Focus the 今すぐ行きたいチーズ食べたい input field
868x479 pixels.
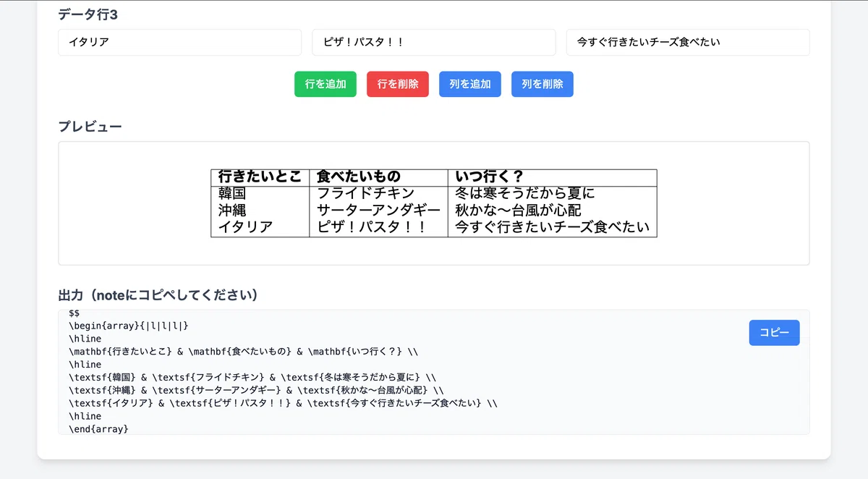pos(688,42)
